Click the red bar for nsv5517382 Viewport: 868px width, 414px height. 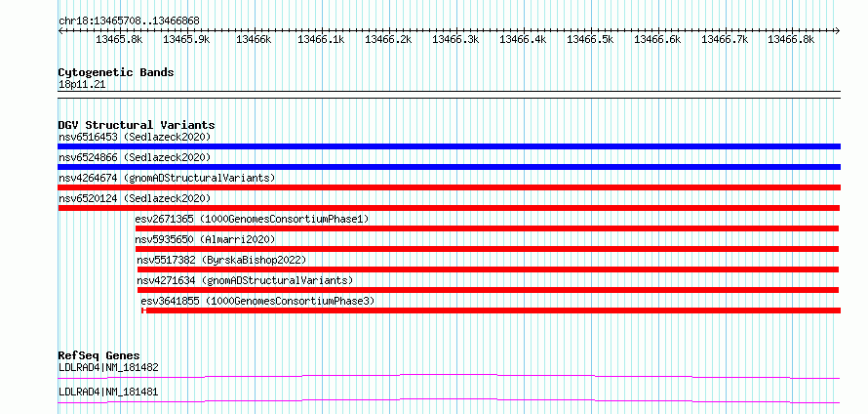pos(489,269)
